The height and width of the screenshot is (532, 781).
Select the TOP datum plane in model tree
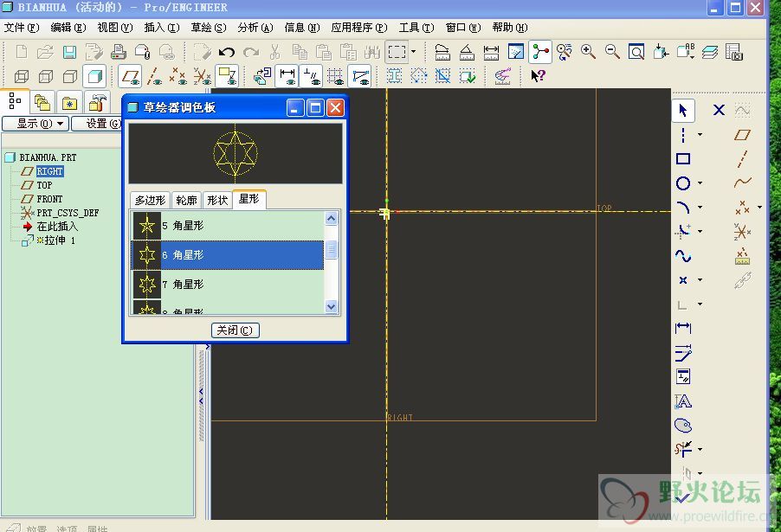tap(44, 185)
